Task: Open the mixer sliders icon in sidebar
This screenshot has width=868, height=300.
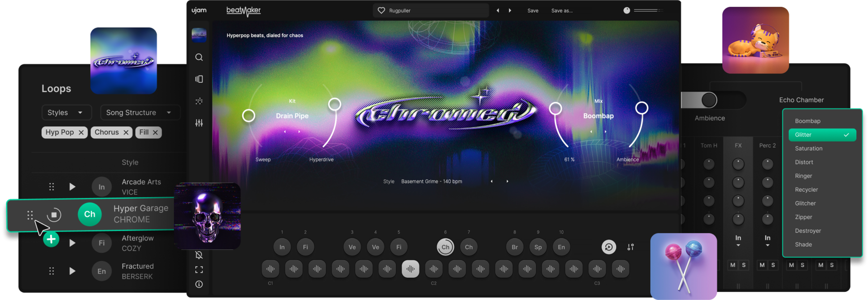Action: pos(199,123)
